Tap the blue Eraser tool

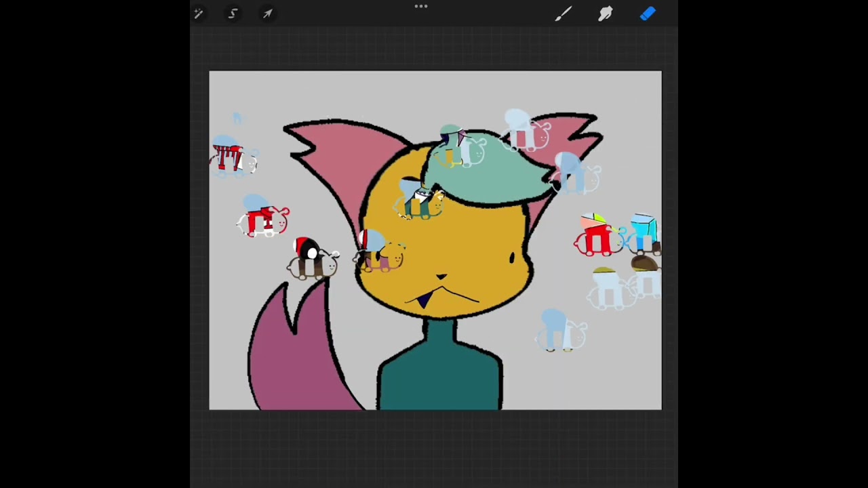pos(648,14)
